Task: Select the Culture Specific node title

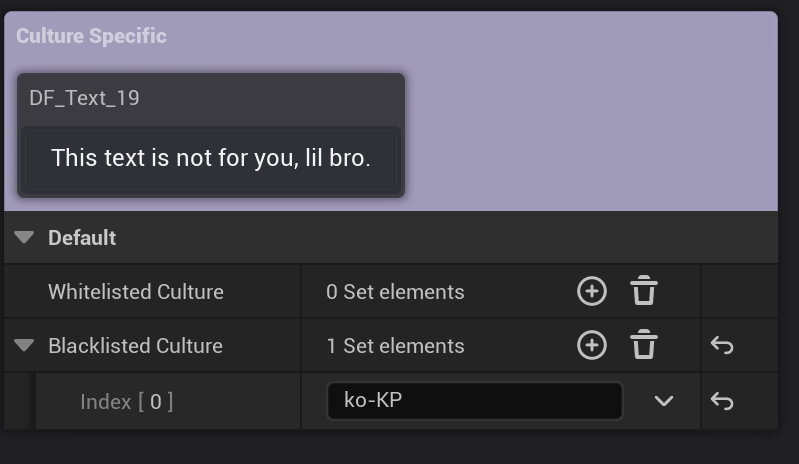Action: [91, 36]
